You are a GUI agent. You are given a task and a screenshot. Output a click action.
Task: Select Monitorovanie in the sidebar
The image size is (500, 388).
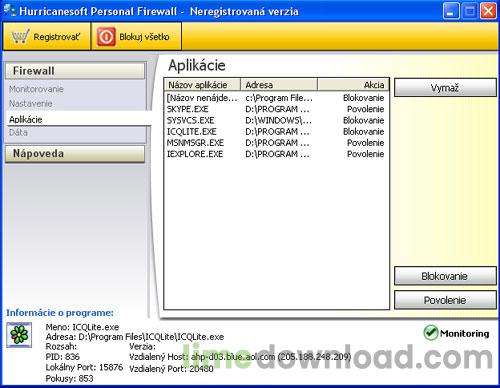36,89
